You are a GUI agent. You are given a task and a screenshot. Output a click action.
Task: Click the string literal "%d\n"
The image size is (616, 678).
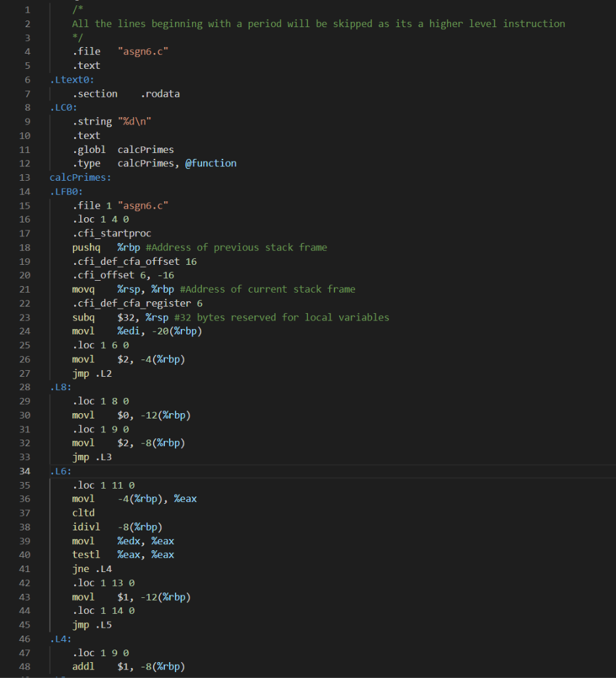[136, 121]
